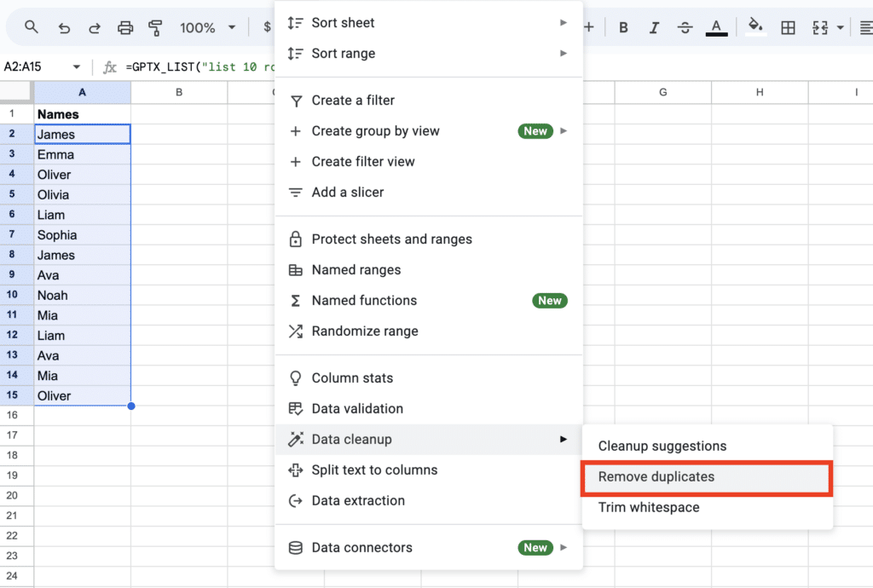873x588 pixels.
Task: Apply strikethrough formatting
Action: coord(685,27)
